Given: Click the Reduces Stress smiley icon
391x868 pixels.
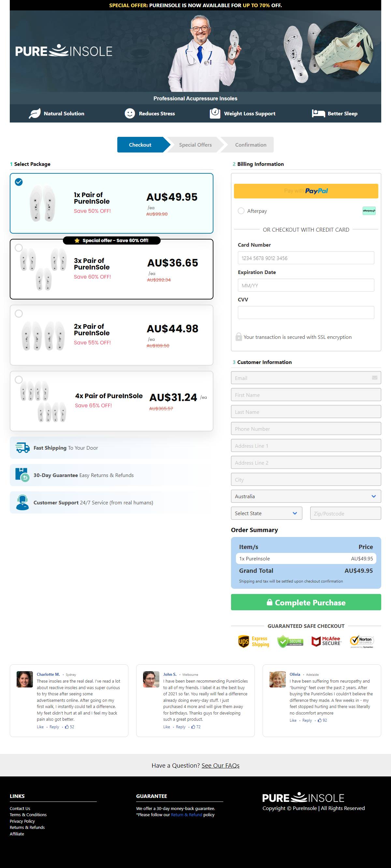Looking at the screenshot, I should click(x=130, y=114).
